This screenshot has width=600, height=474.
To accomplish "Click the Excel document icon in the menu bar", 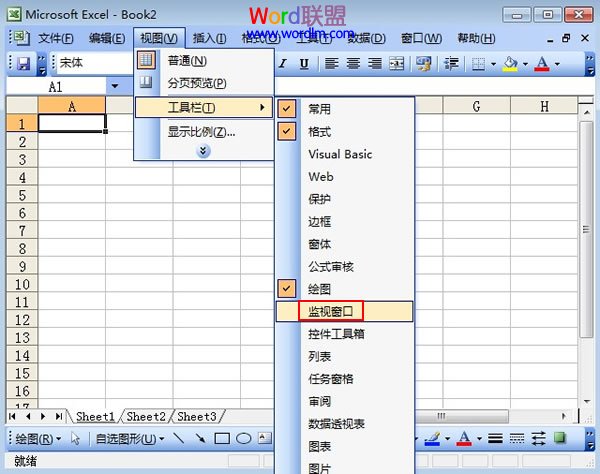I will tap(20, 37).
